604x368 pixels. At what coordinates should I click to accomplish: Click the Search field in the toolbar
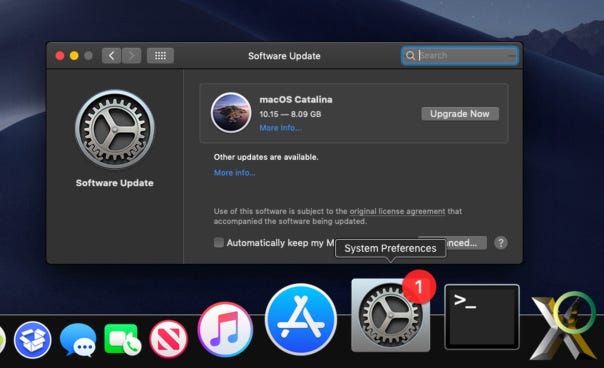pyautogui.click(x=460, y=56)
